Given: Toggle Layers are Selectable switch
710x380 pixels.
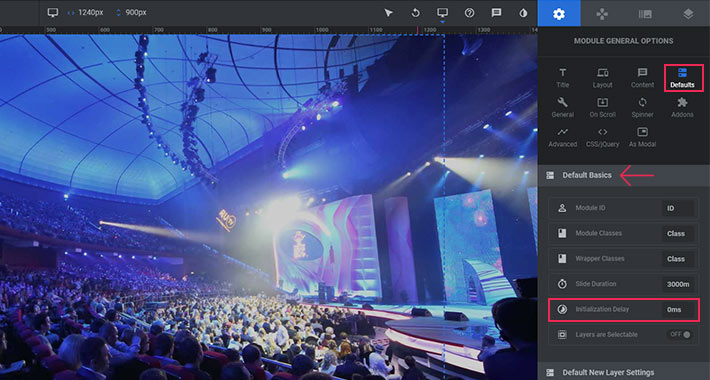Looking at the screenshot, I should 681,334.
